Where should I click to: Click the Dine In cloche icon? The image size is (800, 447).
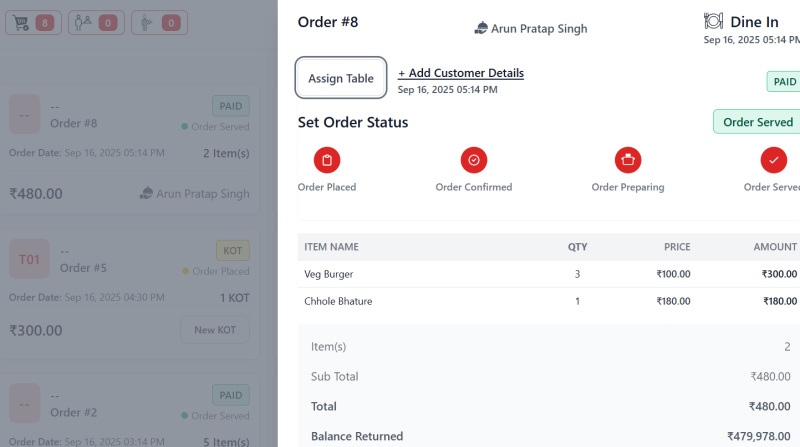[713, 21]
